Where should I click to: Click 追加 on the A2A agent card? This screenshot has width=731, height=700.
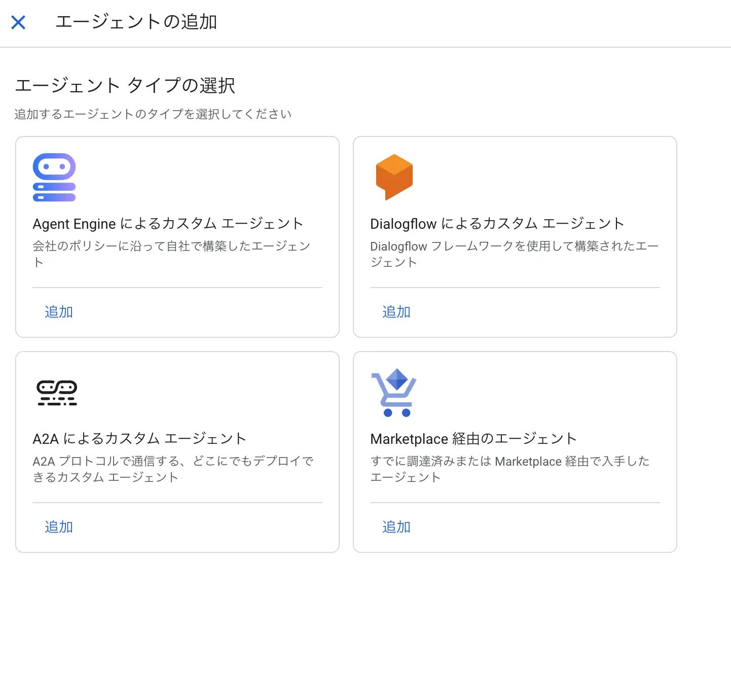58,527
